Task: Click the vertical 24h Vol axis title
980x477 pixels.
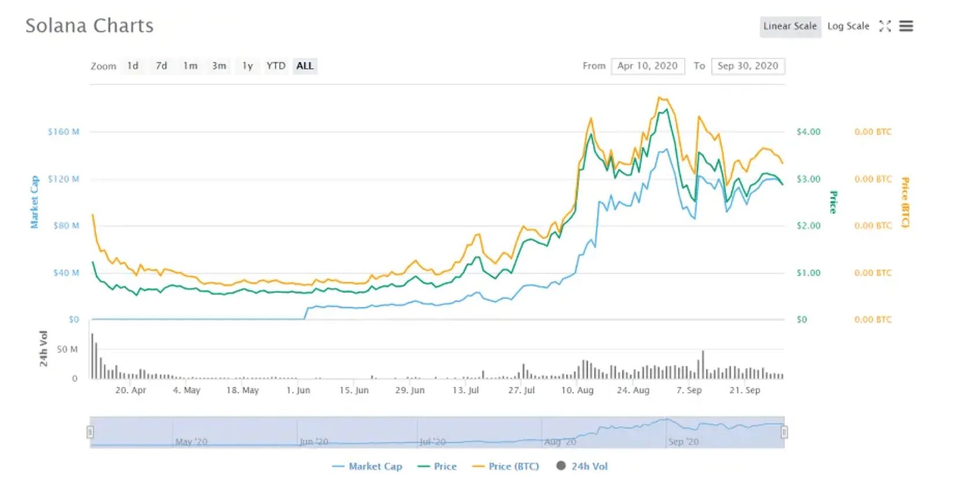Action: 44,349
